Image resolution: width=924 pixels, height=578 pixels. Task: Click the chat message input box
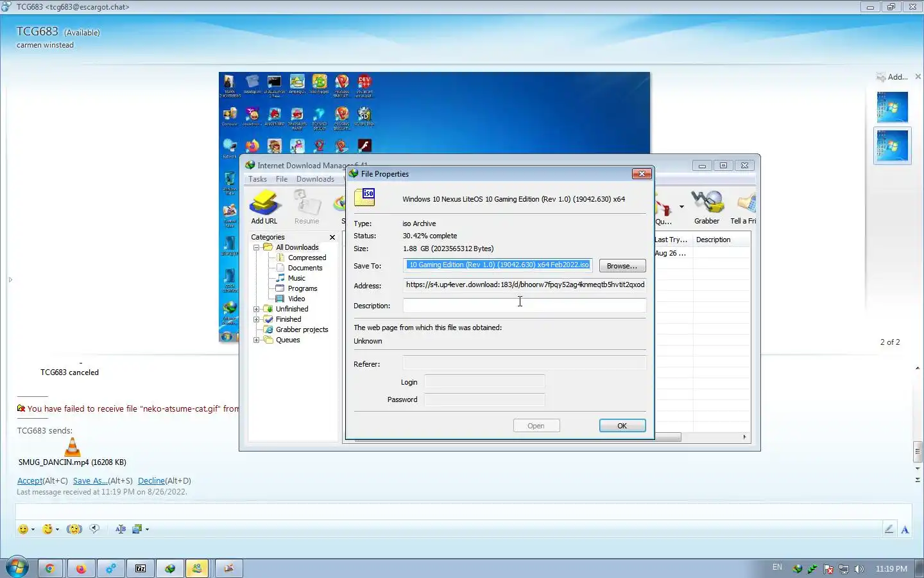[463, 512]
